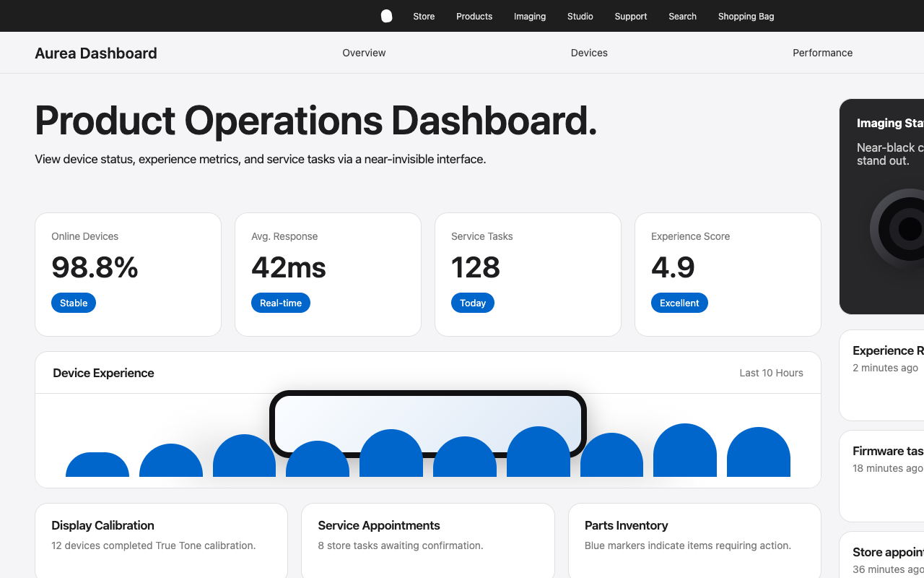This screenshot has width=924, height=578.
Task: Click the Imaging card heading in dark panel
Action: [x=890, y=123]
